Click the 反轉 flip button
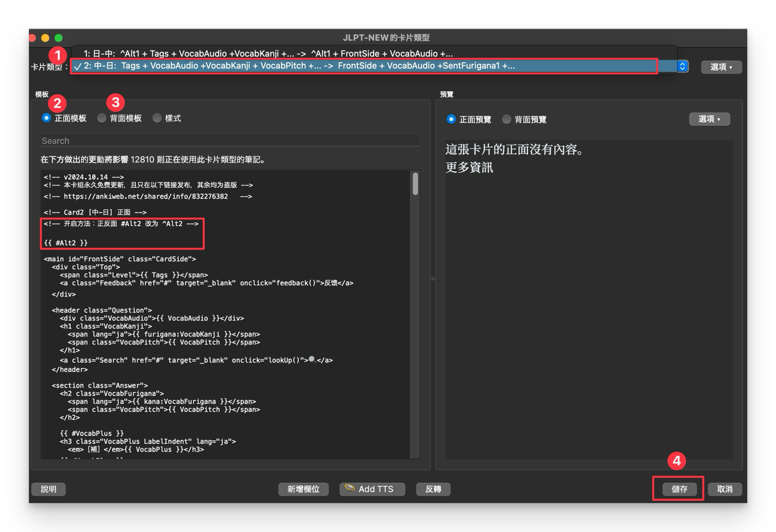The image size is (776, 532). 433,489
